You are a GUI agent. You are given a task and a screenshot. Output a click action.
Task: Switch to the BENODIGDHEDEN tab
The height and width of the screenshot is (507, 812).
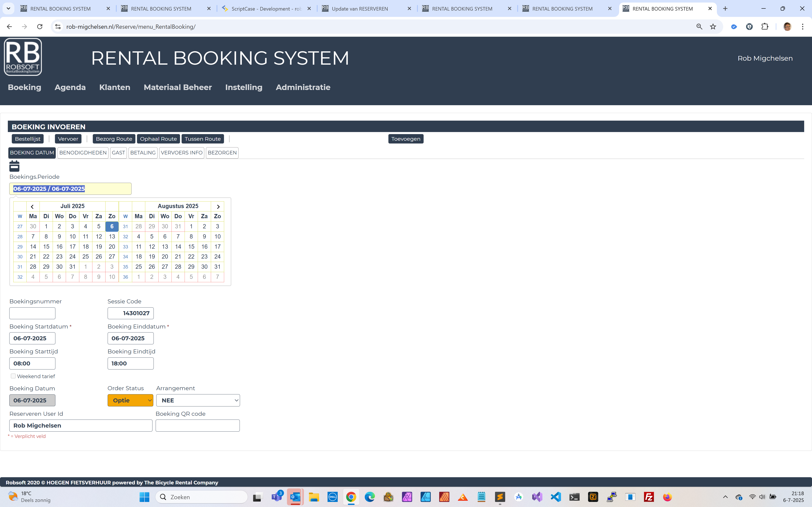tap(83, 153)
